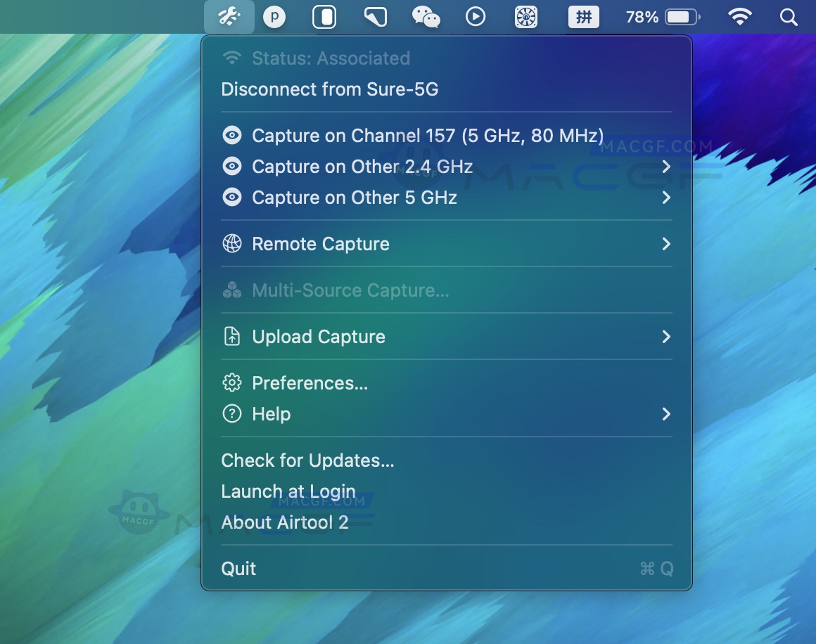The image size is (816, 644).
Task: Click the eye icon beside Capture on Other 5 GHz
Action: click(x=231, y=198)
